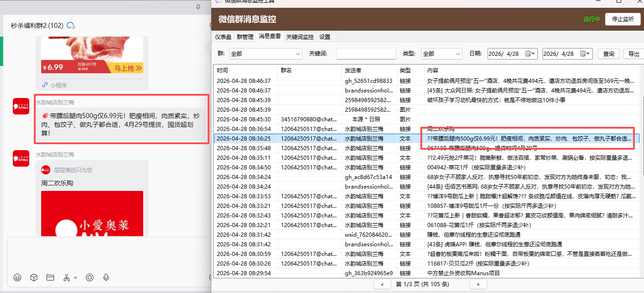
Task: Open the emoji picker in WeChat
Action: coord(17,277)
